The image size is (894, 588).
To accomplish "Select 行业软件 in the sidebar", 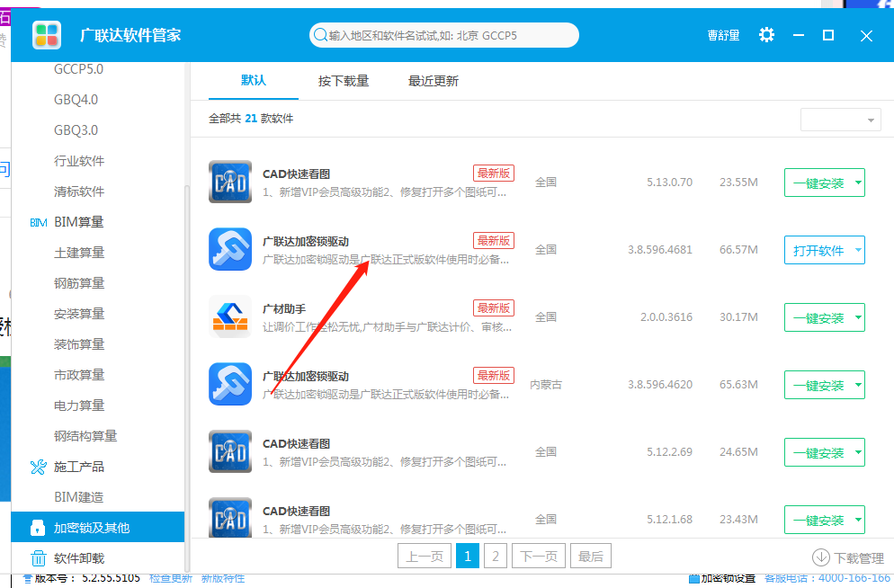I will click(x=79, y=161).
